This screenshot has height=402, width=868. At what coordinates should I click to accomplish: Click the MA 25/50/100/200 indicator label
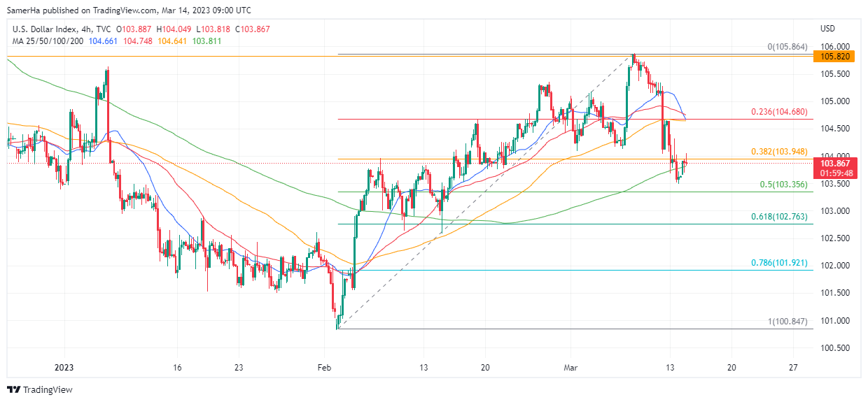[48, 41]
